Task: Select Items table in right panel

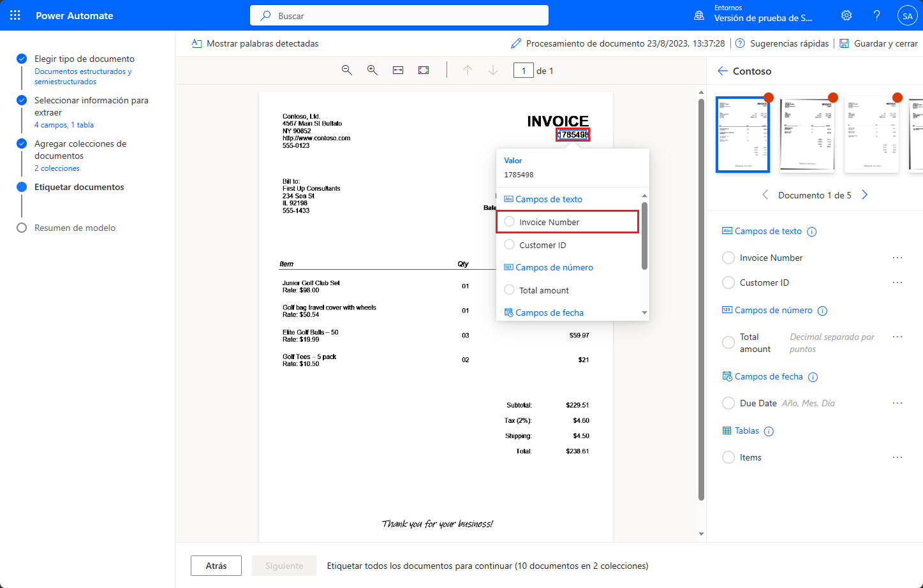Action: pos(728,457)
